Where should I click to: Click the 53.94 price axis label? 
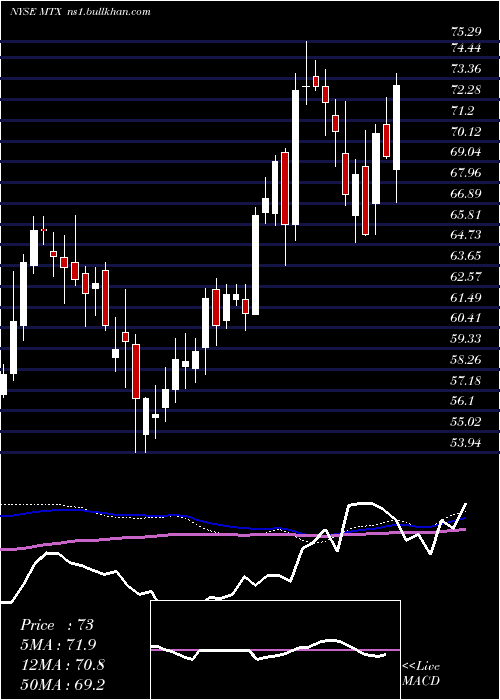[x=466, y=443]
